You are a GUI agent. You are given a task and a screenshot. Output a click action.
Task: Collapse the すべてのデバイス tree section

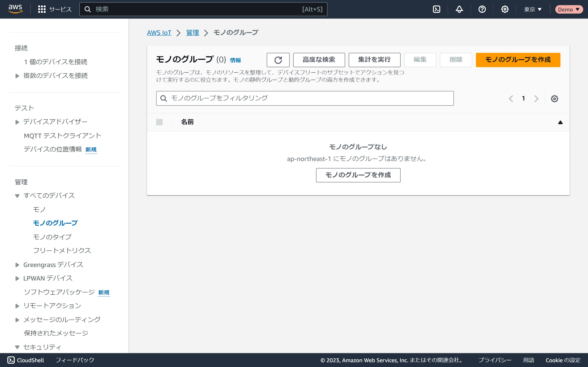tap(17, 196)
